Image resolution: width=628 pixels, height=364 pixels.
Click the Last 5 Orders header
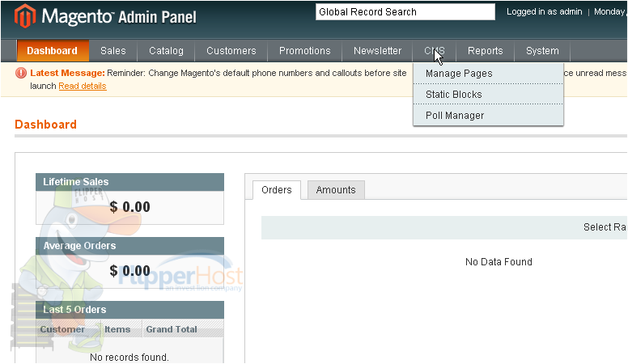tap(129, 310)
